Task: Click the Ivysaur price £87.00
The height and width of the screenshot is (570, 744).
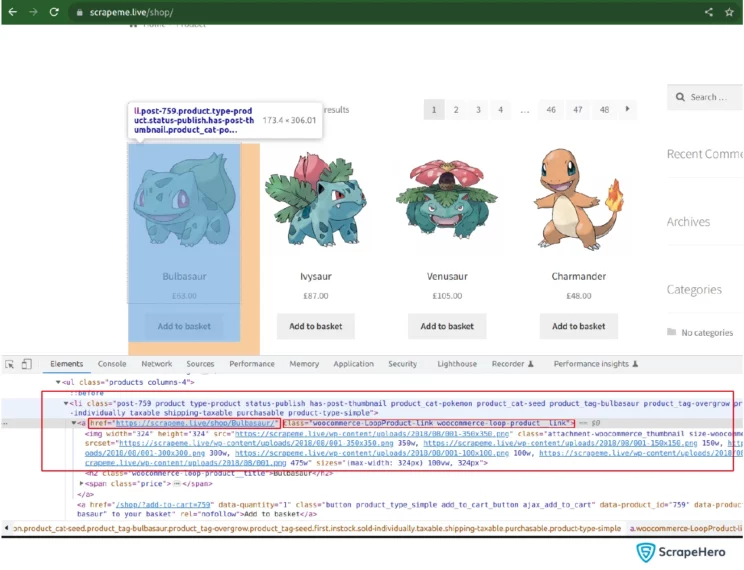Action: pyautogui.click(x=316, y=296)
